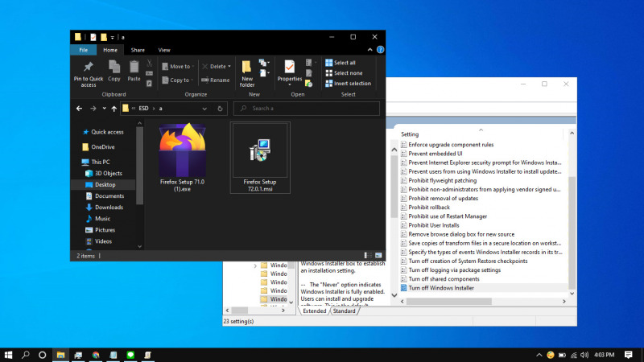The height and width of the screenshot is (362, 644).
Task: Select the Prevent embedded UI setting
Action: tap(435, 154)
